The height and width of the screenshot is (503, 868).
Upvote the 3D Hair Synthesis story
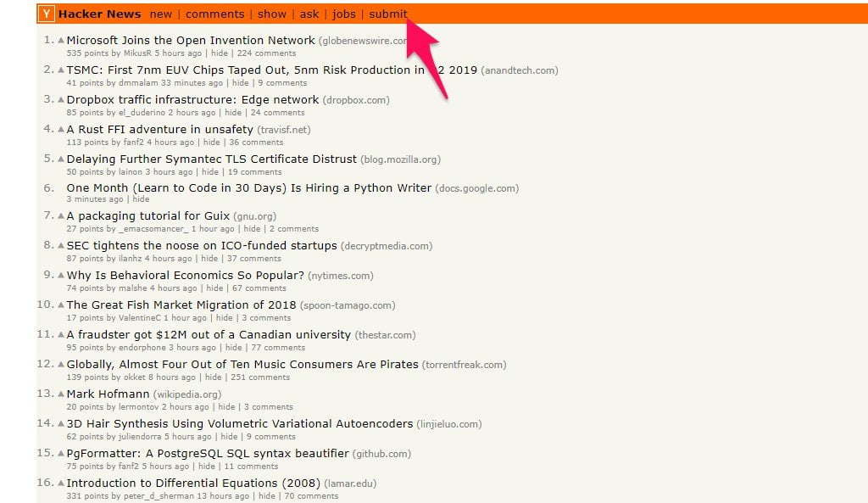(x=61, y=424)
